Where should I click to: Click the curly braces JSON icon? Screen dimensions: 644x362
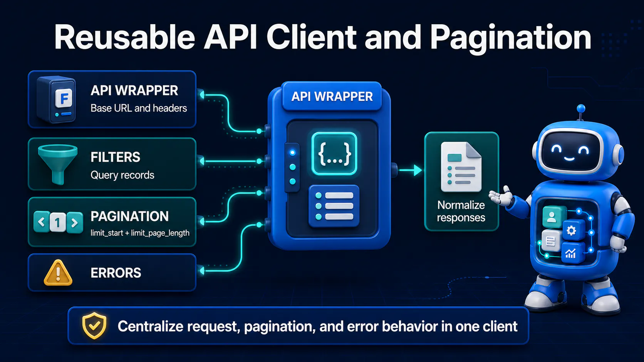click(x=334, y=153)
